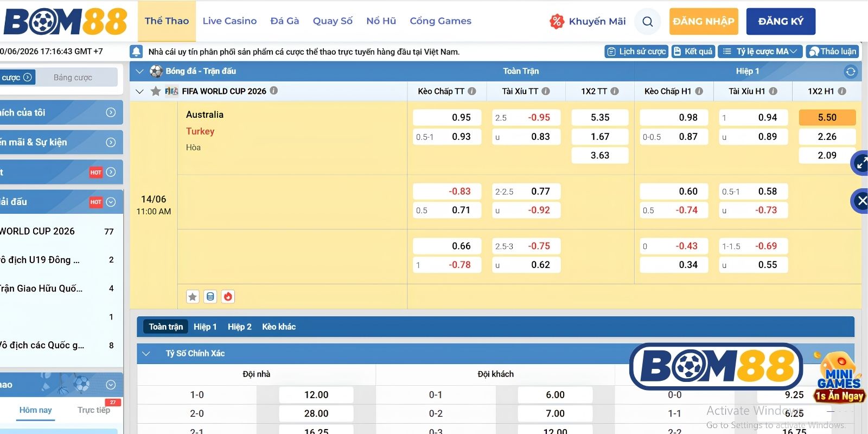The image size is (868, 434).
Task: Open the Nổ Hũ menu
Action: (x=381, y=21)
